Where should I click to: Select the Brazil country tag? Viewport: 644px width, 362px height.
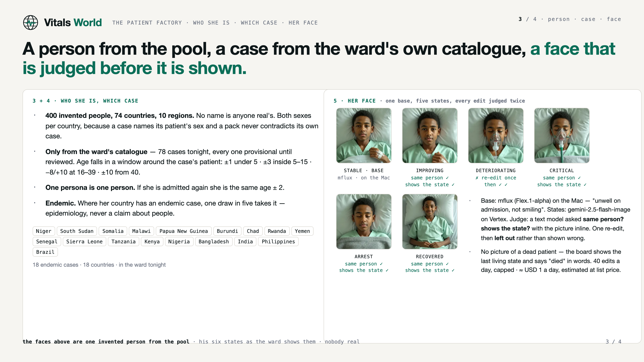pyautogui.click(x=45, y=252)
